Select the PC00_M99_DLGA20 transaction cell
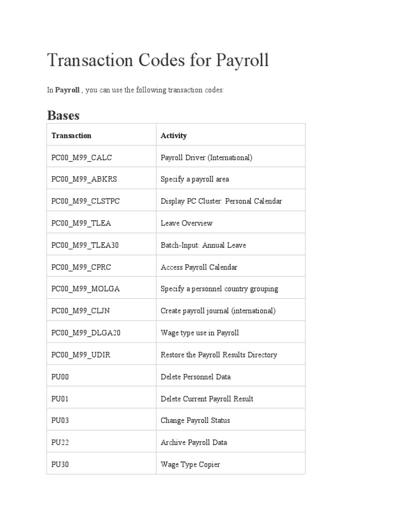 click(x=86, y=333)
